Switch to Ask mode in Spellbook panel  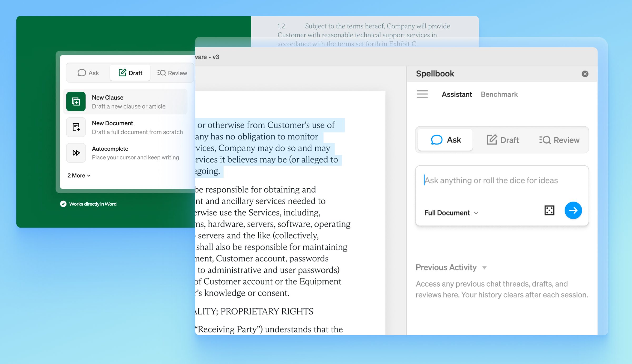[x=446, y=140]
